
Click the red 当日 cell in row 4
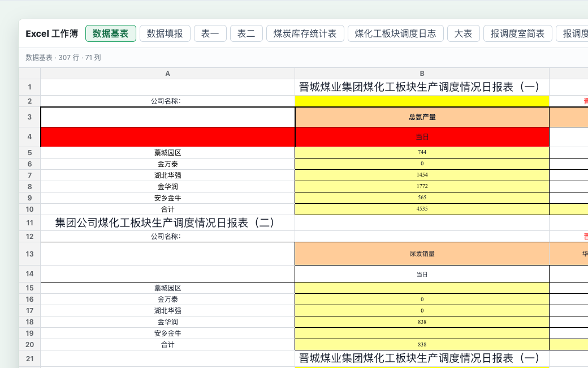[422, 137]
